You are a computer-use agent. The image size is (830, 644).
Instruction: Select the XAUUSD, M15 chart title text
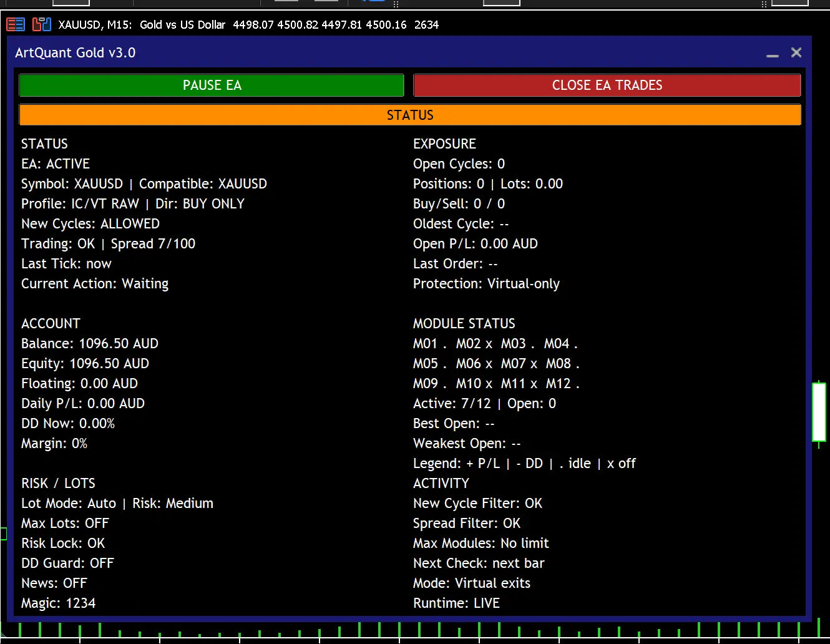pos(95,25)
